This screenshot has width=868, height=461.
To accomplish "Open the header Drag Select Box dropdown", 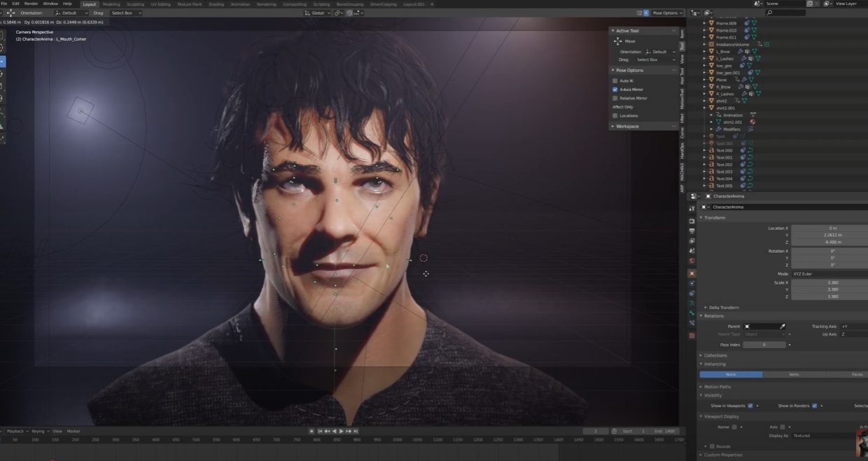I will click(x=126, y=13).
